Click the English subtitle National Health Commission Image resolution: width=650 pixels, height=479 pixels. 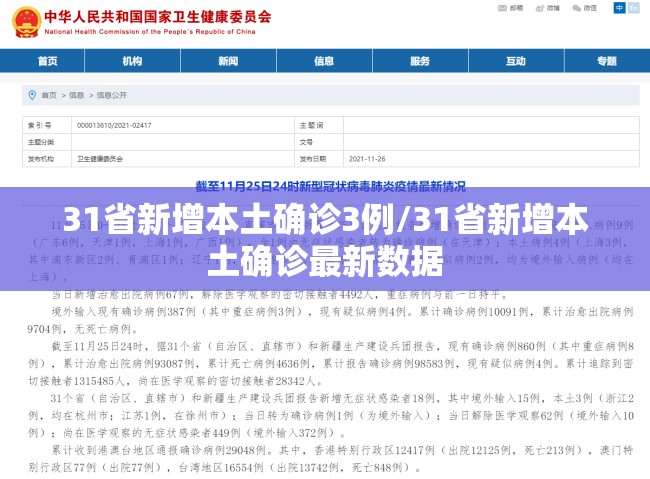tap(150, 32)
